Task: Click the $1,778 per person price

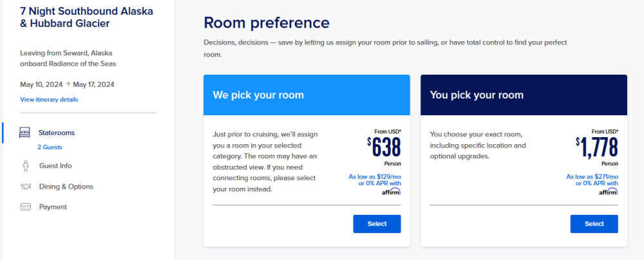Action: (x=597, y=147)
